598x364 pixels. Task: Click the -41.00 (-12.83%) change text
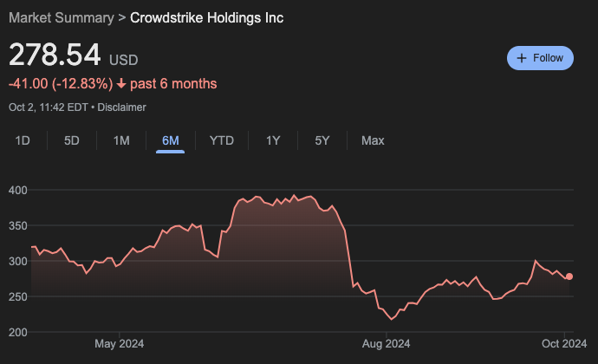coord(61,84)
